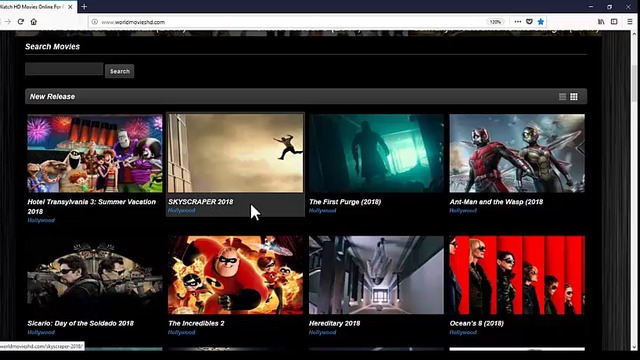Viewport: 640px width, 360px height.
Task: Click the 120% zoom level indicator
Action: point(495,22)
